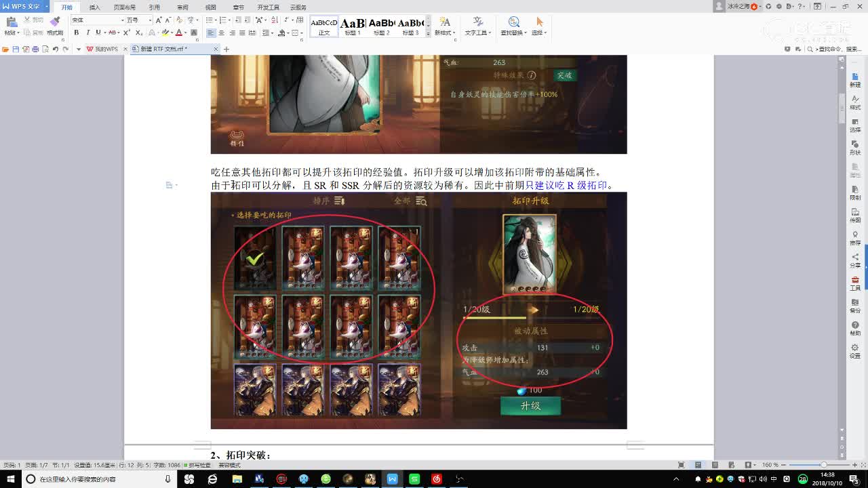Viewport: 868px width, 488px height.
Task: Select the 标题 2 heading style
Action: tap(382, 26)
